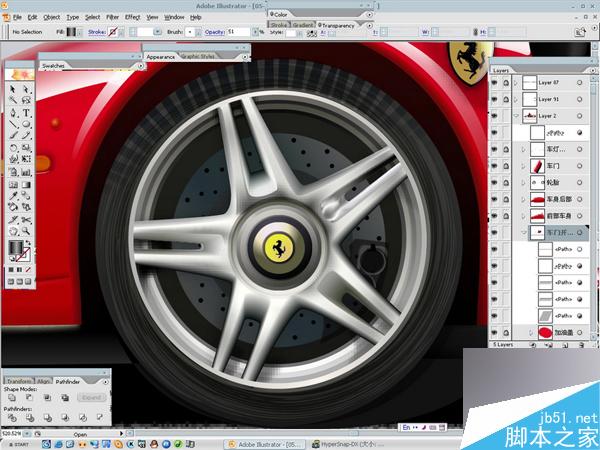Switch to the Graphic Styles tab

pyautogui.click(x=198, y=56)
